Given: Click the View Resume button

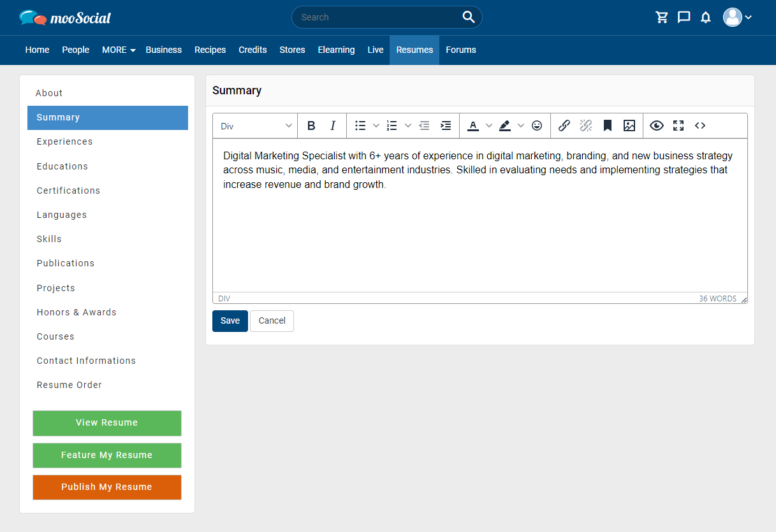Looking at the screenshot, I should (107, 422).
